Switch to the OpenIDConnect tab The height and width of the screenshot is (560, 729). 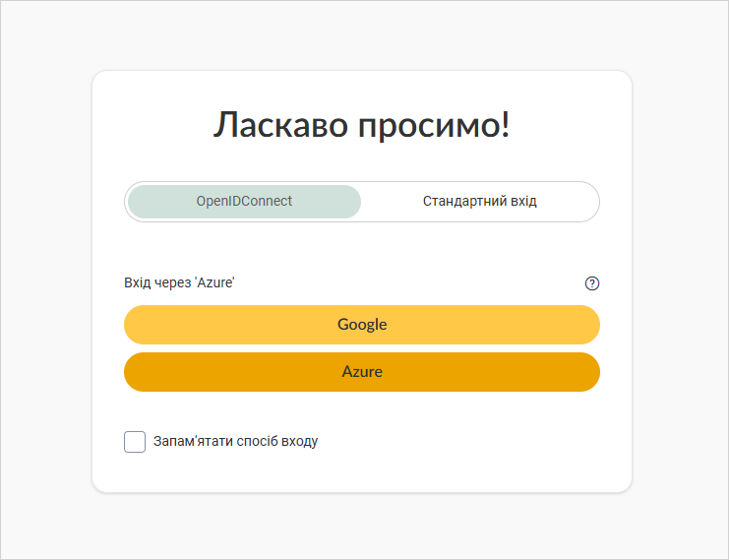pos(244,202)
